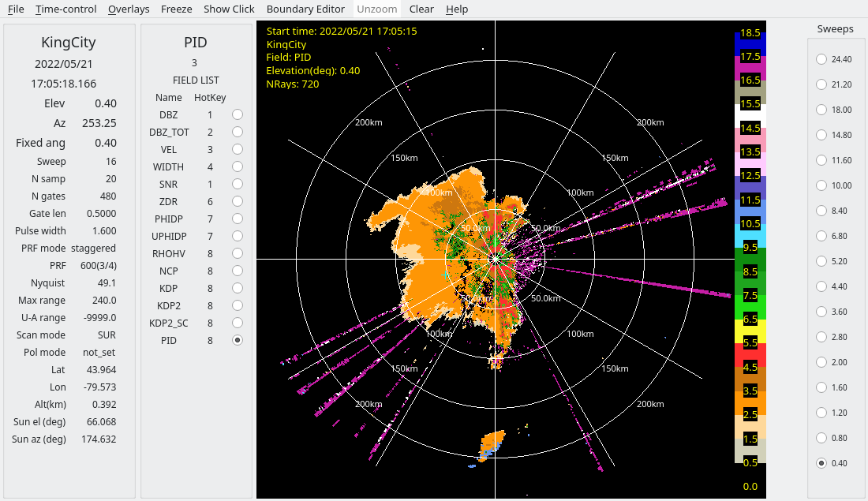Open the Help menu
868x501 pixels.
tap(457, 9)
